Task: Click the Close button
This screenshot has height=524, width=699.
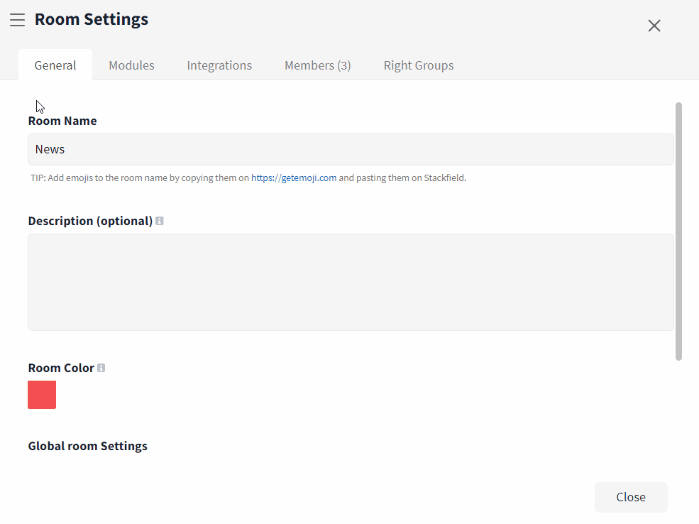Action: point(631,497)
